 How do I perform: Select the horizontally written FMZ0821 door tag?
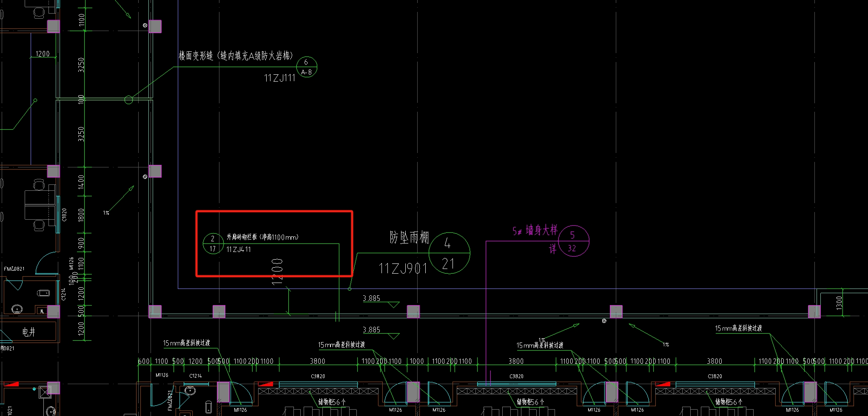(x=14, y=269)
